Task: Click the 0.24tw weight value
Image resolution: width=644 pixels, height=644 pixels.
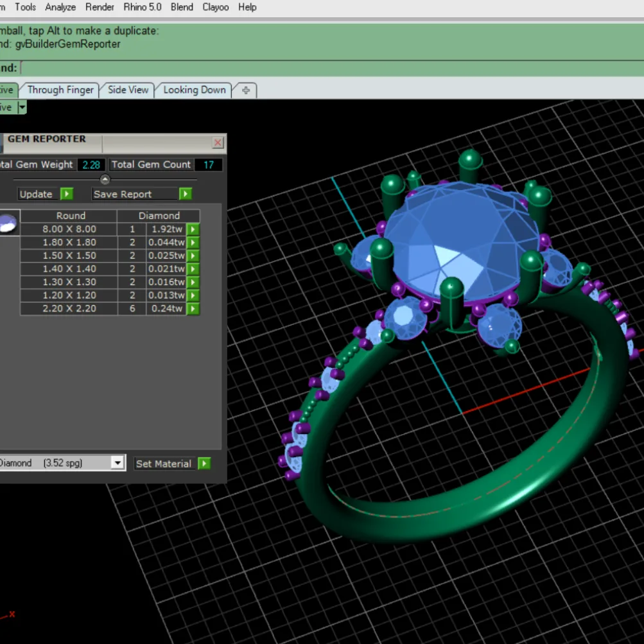Action: [166, 308]
